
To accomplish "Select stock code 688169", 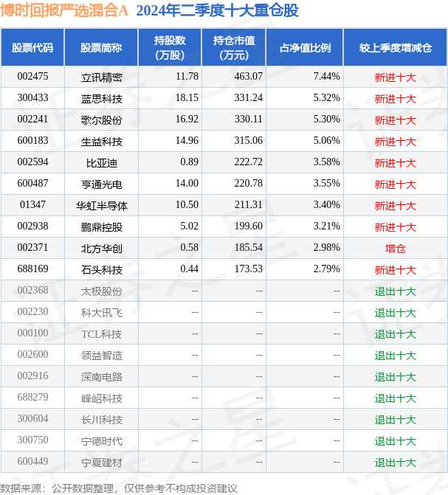I will point(33,269).
